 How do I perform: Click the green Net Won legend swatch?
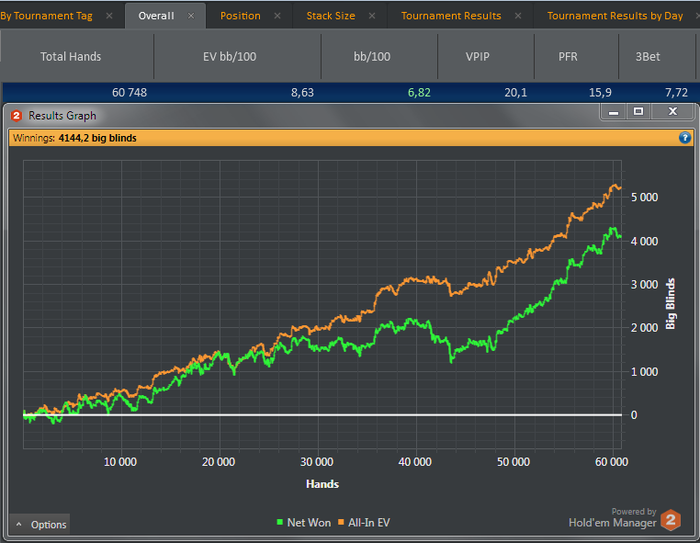point(280,522)
